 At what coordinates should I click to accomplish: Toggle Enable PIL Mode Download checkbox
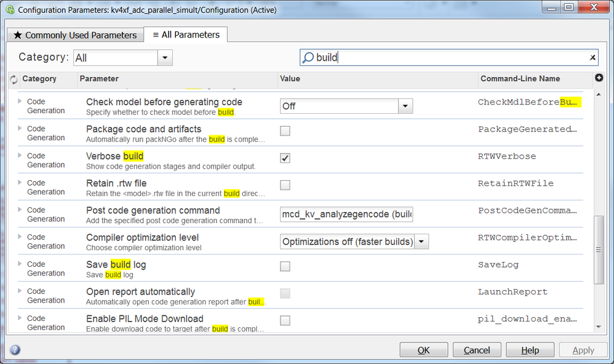[285, 320]
